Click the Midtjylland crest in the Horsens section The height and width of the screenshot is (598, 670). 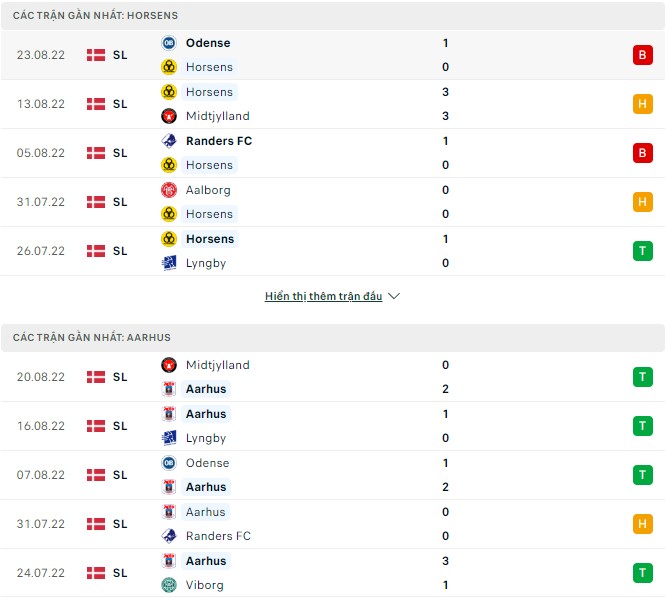tap(168, 116)
